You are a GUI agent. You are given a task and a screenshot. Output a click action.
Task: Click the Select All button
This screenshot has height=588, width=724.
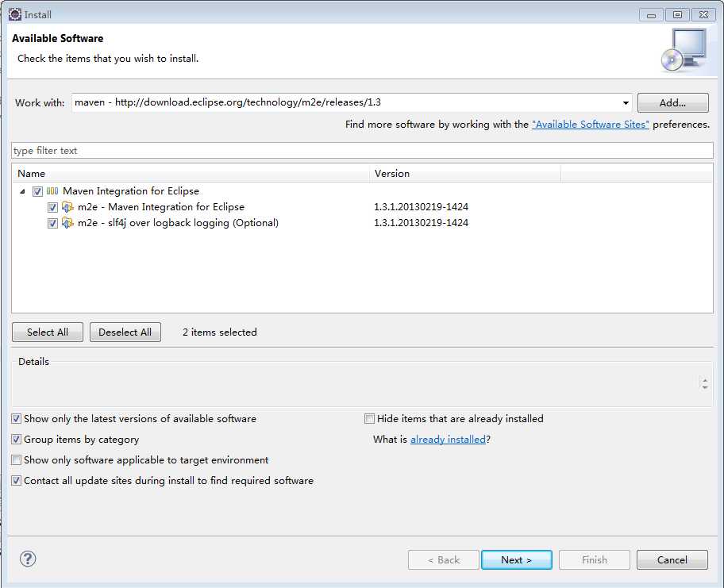click(48, 332)
